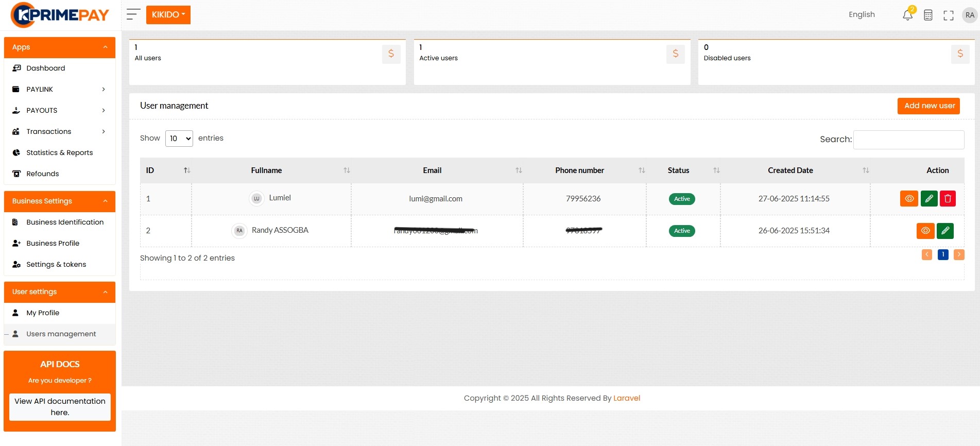Image resolution: width=980 pixels, height=446 pixels.
Task: Click the API DOCS heading
Action: coord(60,364)
